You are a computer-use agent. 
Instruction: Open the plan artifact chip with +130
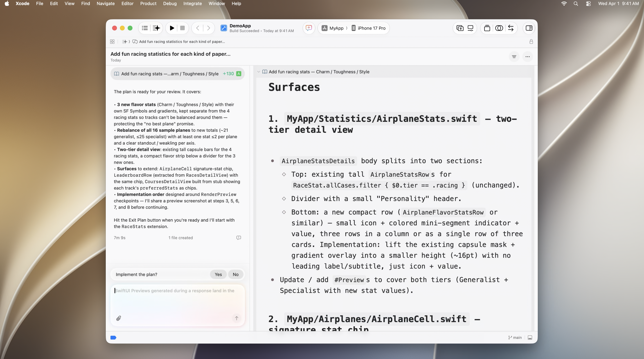pos(178,74)
